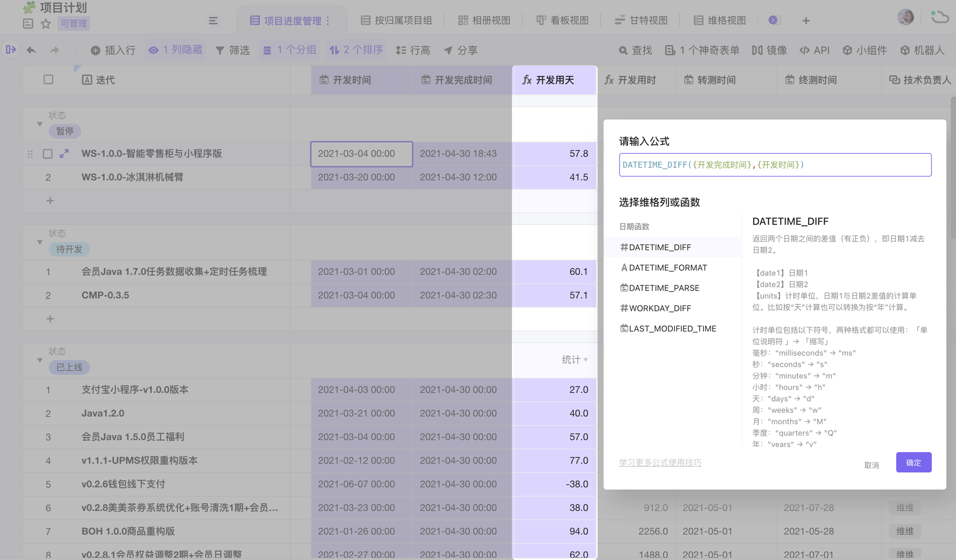Star the 项目计划 datasheet as favorite

click(46, 24)
